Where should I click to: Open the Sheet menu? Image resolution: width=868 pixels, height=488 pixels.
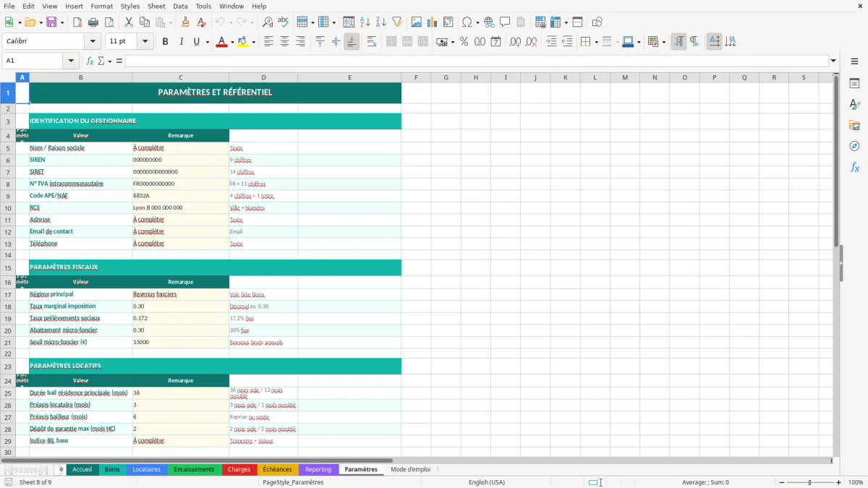(x=156, y=6)
